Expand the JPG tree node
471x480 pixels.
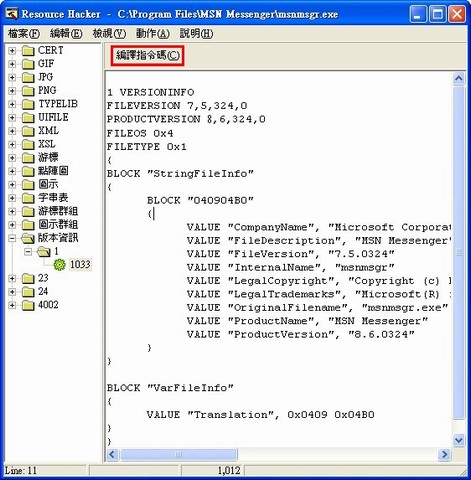click(12, 77)
